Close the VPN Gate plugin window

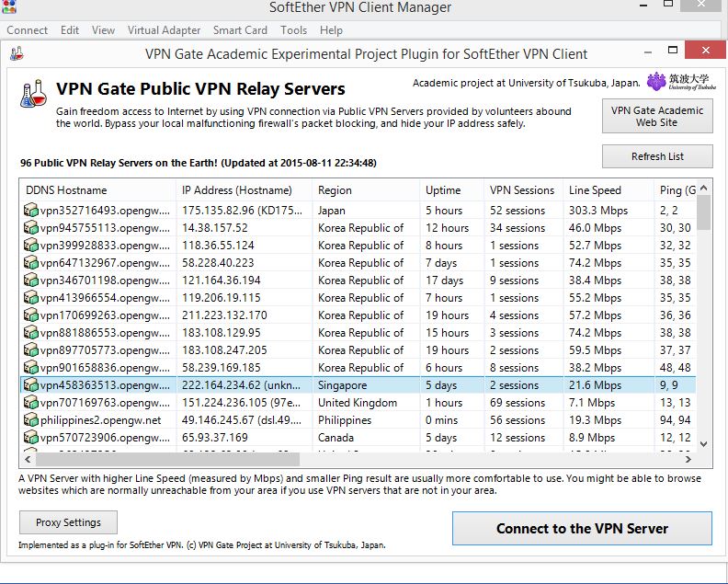tap(706, 50)
